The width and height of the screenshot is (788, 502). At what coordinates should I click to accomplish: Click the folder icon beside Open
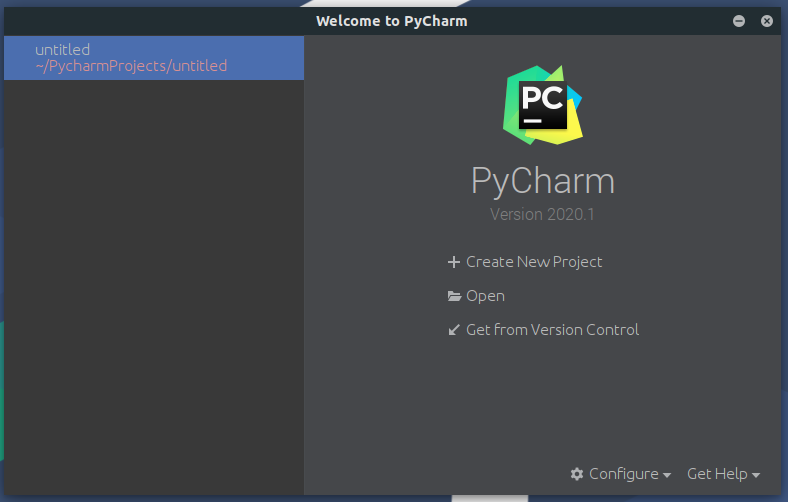tap(454, 296)
